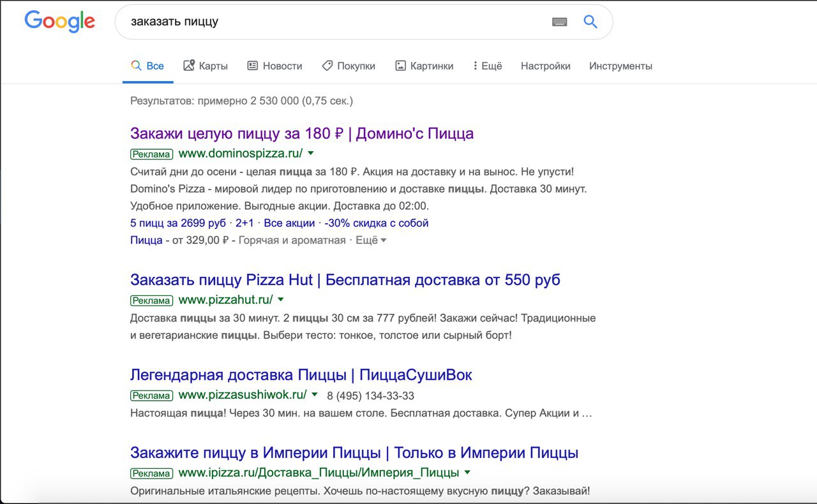Image resolution: width=817 pixels, height=504 pixels.
Task: Click the image icon on Картинки tab
Action: tap(401, 65)
